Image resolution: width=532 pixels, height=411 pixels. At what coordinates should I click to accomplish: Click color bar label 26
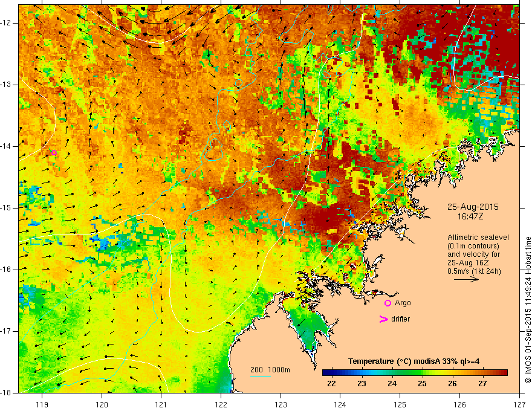[452, 384]
